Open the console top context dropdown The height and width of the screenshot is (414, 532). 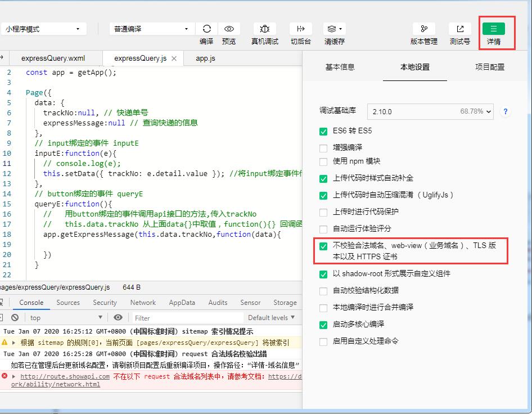[66, 318]
